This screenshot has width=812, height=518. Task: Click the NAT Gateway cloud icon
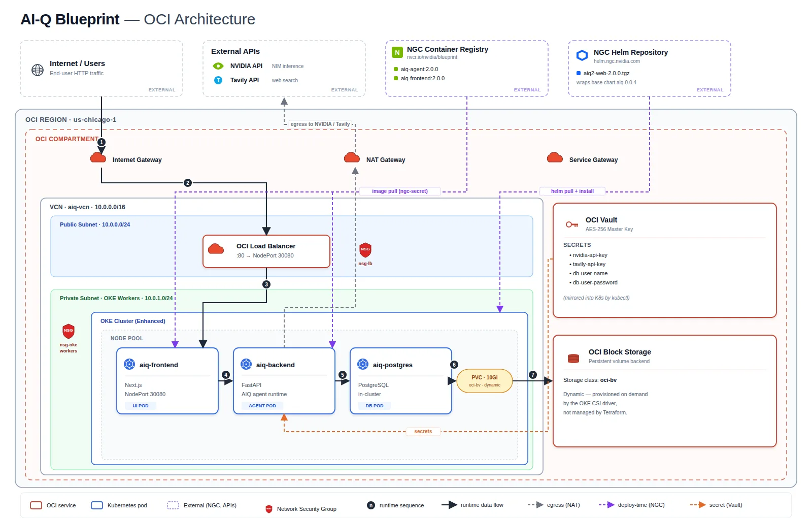coord(352,157)
